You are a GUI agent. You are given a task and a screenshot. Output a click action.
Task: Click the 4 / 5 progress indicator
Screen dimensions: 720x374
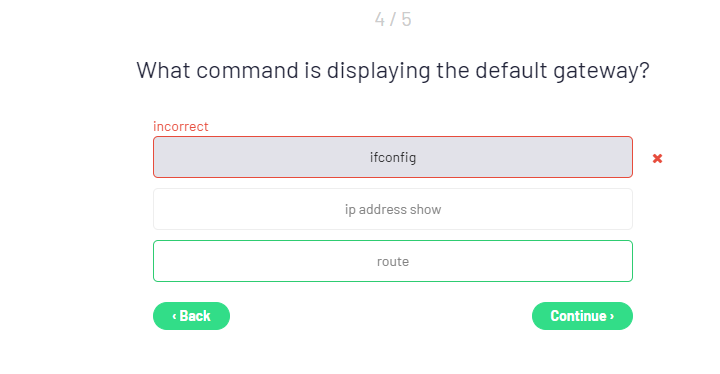(393, 19)
